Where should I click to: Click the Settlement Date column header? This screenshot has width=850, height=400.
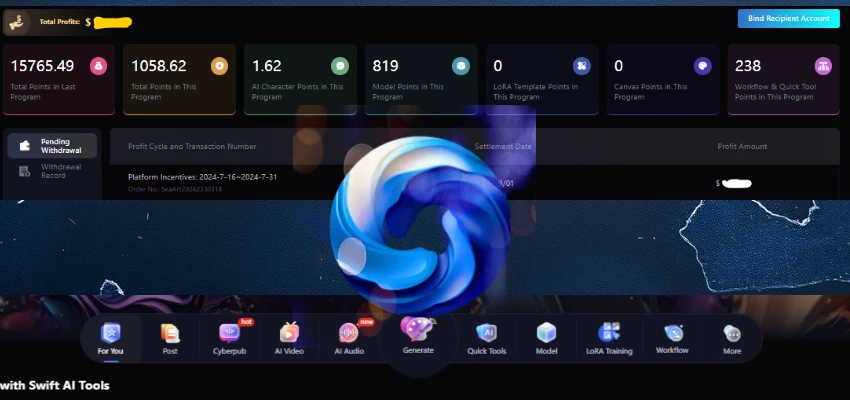(503, 146)
